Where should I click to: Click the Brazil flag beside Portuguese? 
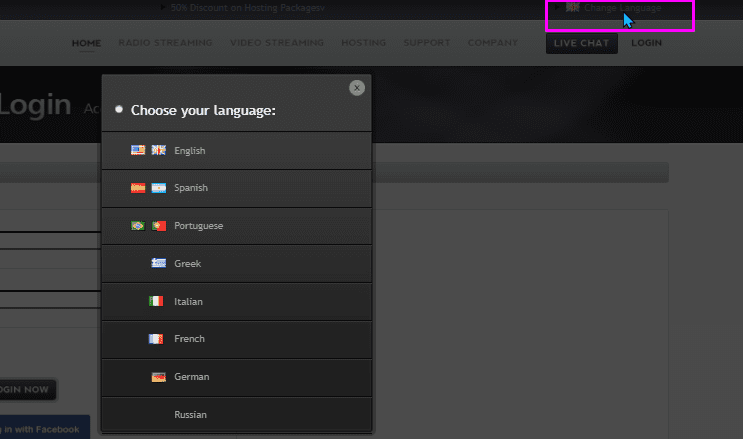pos(138,226)
